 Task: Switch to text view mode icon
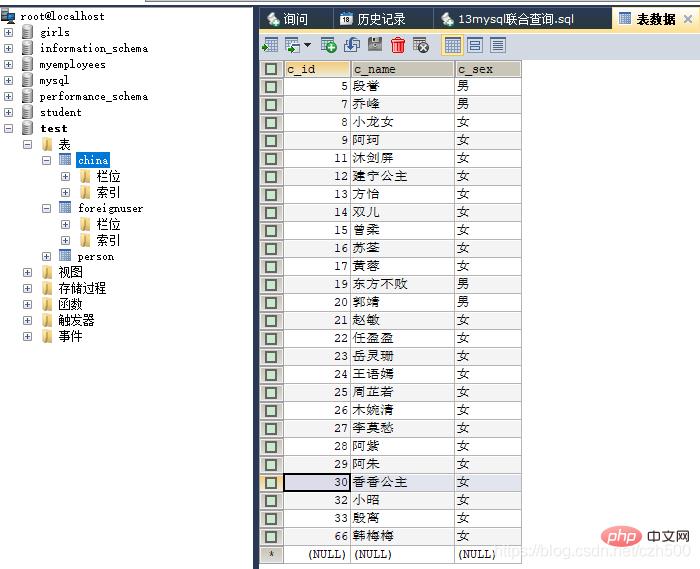click(497, 45)
